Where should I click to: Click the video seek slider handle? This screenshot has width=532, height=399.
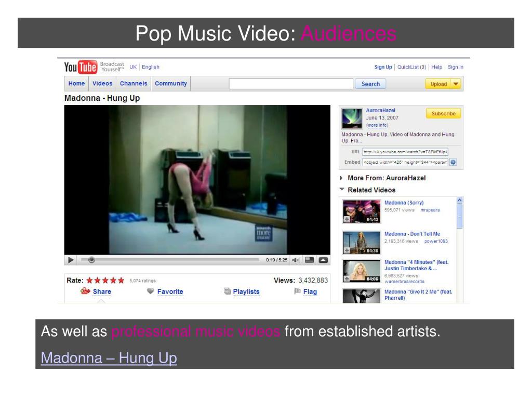pyautogui.click(x=91, y=260)
